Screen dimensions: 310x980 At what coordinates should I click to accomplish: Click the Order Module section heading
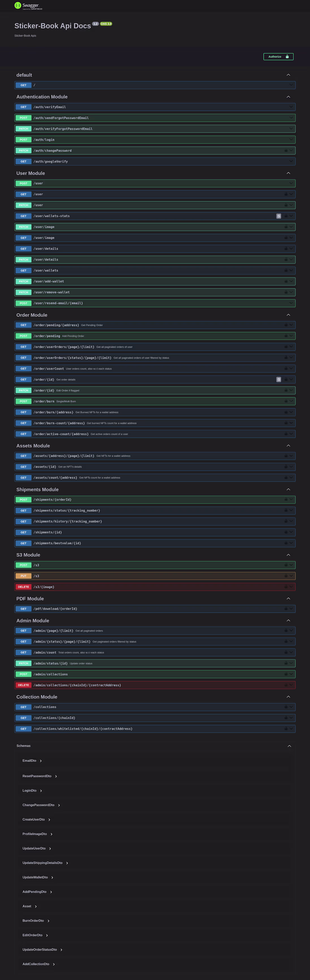coord(32,315)
